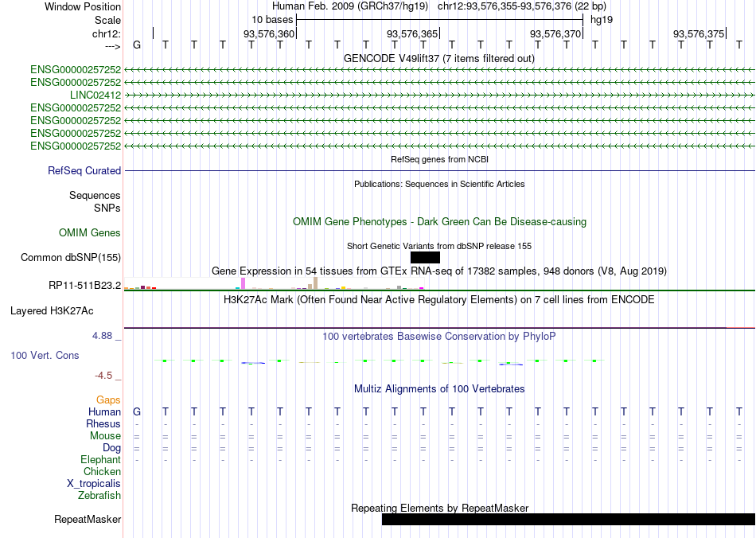756x538 pixels.
Task: Click the Rhesus species label
Action: pos(103,423)
